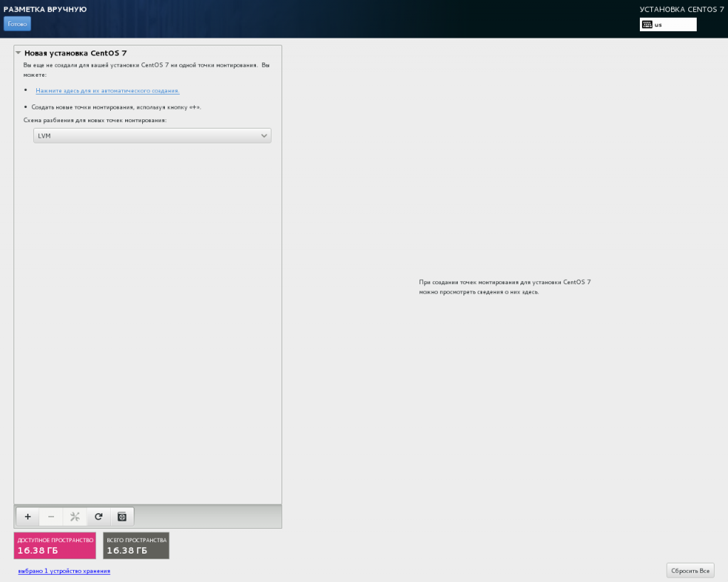Open the 'выбрано 1 устройство хранения' link
728x582 pixels.
pos(64,571)
